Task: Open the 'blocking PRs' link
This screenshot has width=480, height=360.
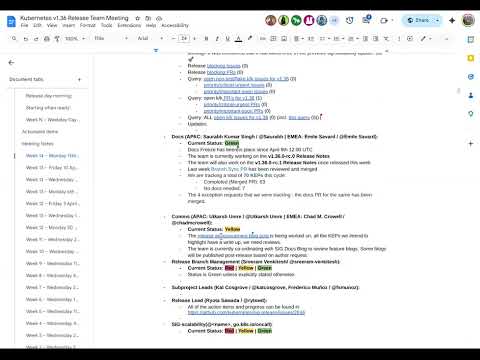Action: click(221, 72)
